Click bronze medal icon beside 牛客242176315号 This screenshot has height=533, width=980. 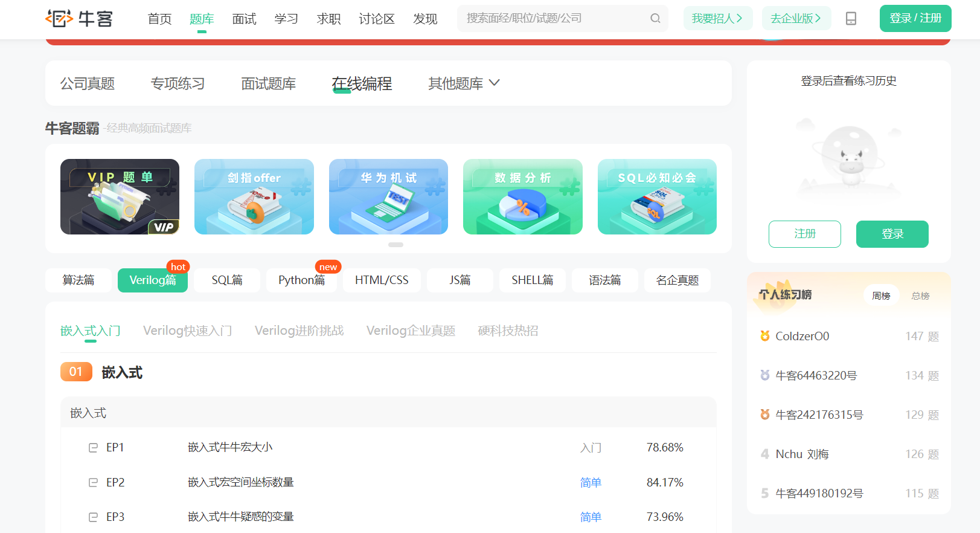765,415
